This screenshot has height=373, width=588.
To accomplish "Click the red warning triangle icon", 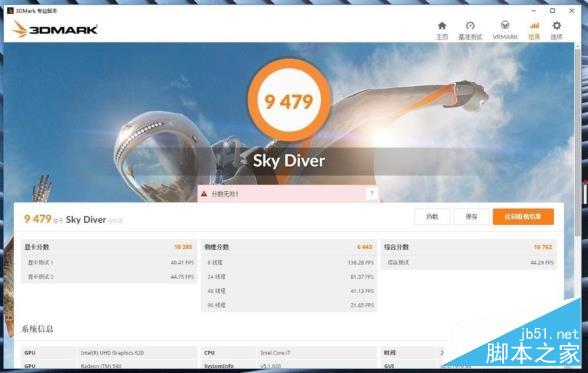I will click(x=204, y=194).
